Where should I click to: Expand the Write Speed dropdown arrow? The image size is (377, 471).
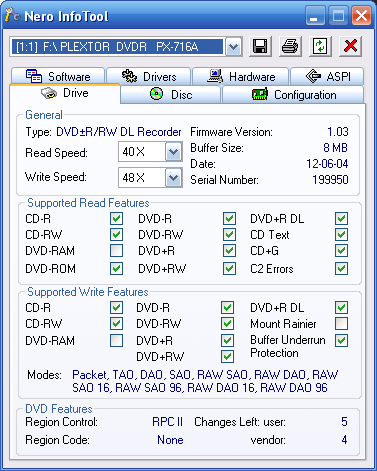pos(174,178)
